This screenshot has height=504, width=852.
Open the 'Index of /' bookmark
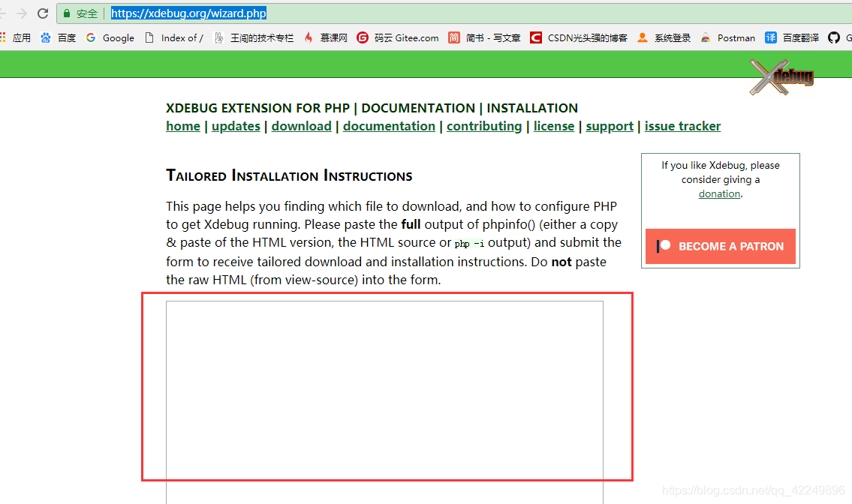pos(174,37)
